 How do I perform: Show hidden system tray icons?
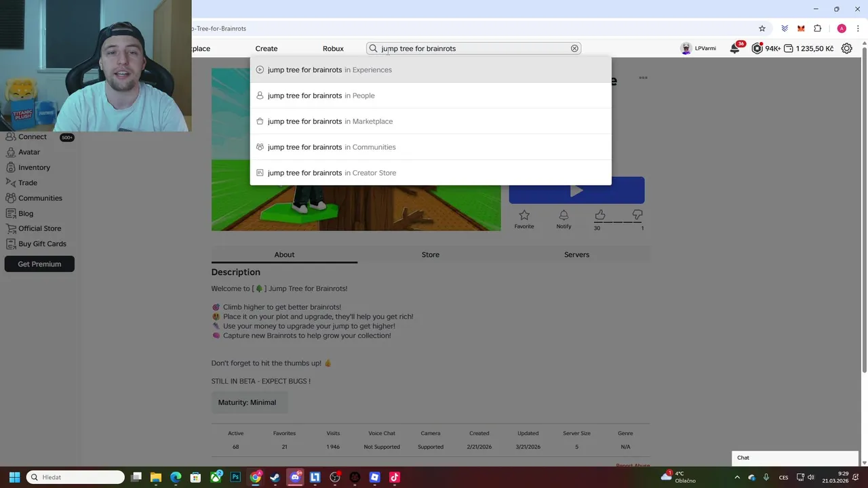point(737,477)
